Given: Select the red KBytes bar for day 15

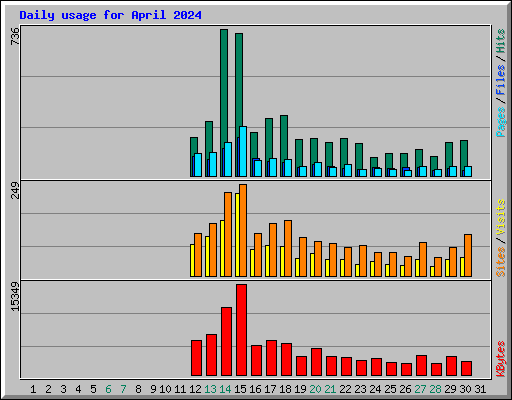Looking at the screenshot, I should point(241,330).
